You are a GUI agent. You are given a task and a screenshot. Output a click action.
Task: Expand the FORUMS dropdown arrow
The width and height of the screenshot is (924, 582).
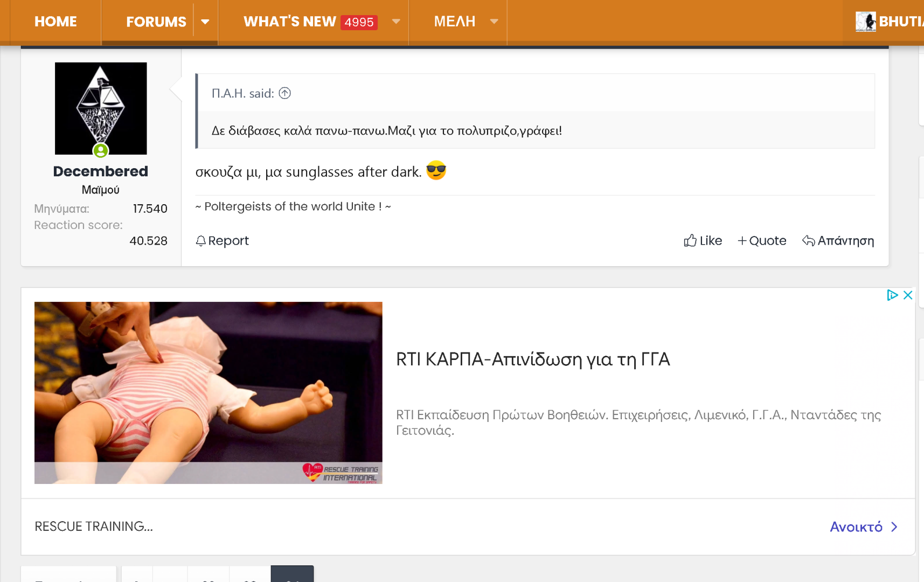(x=205, y=22)
